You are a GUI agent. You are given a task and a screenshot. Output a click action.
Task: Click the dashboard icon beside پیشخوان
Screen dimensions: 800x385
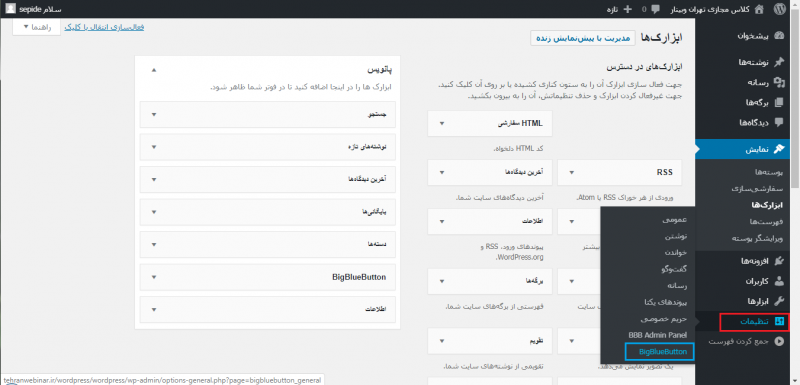tap(779, 36)
